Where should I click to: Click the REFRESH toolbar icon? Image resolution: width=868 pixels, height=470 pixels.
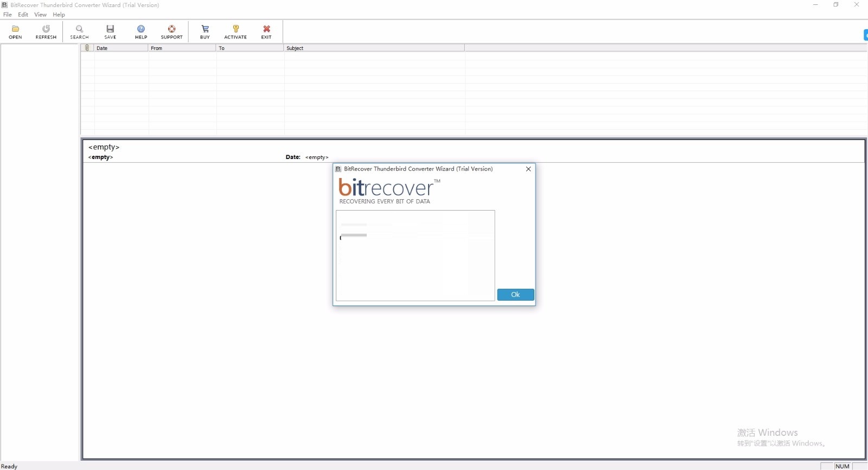(46, 32)
